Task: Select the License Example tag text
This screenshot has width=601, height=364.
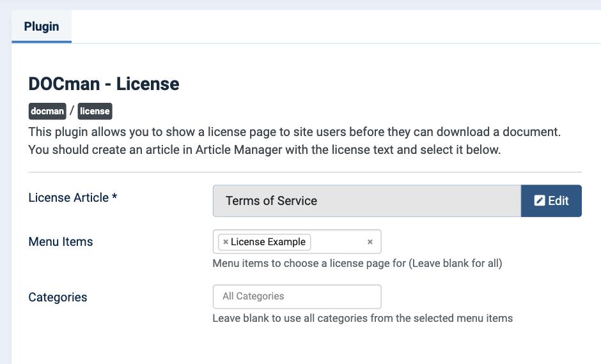Action: (x=268, y=242)
